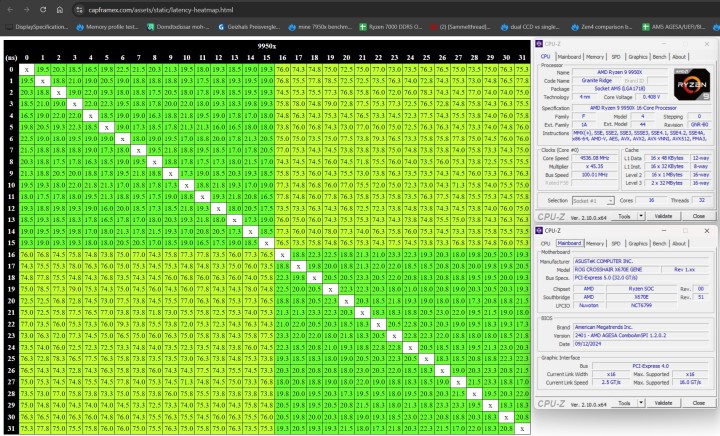Reload the latency heatmap page
This screenshot has height=436, width=720.
click(x=43, y=8)
